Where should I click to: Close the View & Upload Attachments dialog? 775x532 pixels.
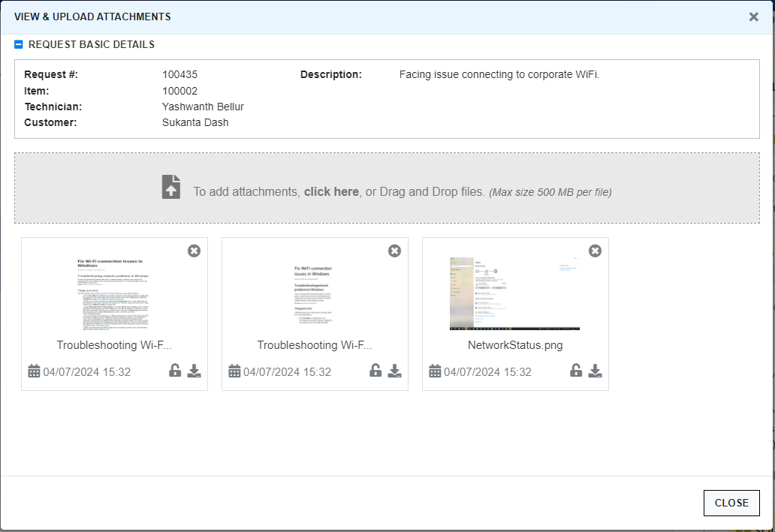[x=753, y=17]
